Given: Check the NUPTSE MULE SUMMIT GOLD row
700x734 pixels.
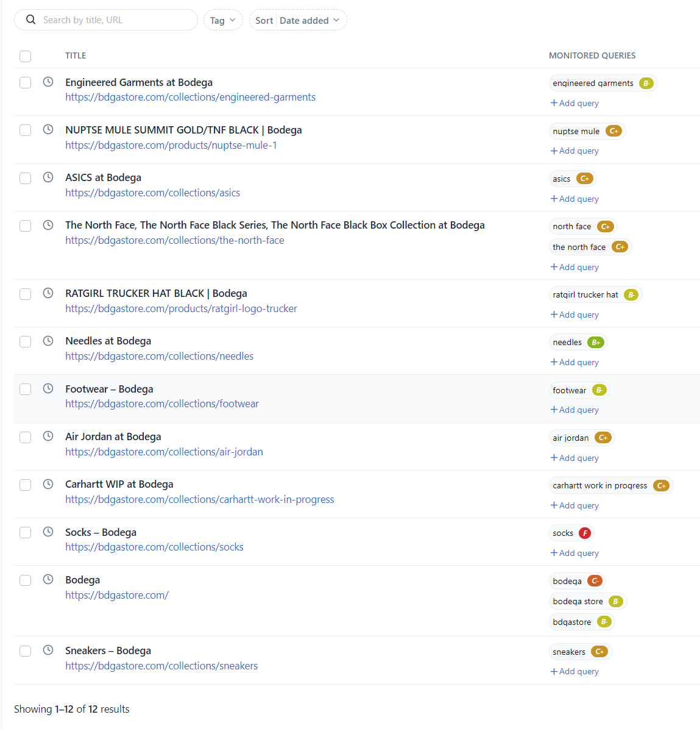Looking at the screenshot, I should [x=25, y=130].
